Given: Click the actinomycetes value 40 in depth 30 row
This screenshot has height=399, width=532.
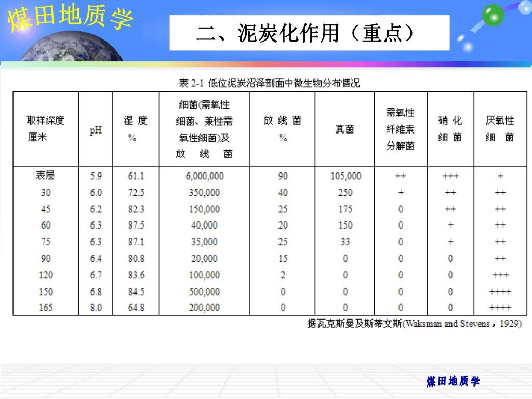Looking at the screenshot, I should tap(283, 193).
